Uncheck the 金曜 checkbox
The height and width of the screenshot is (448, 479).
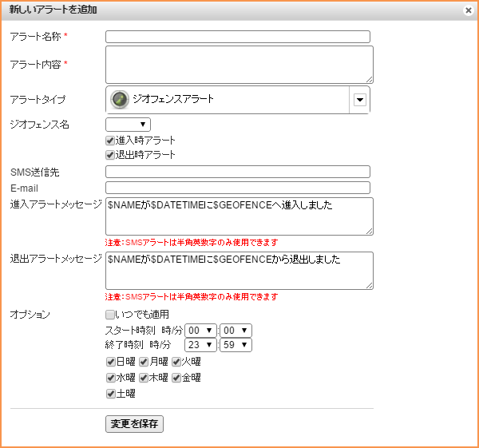pyautogui.click(x=177, y=377)
